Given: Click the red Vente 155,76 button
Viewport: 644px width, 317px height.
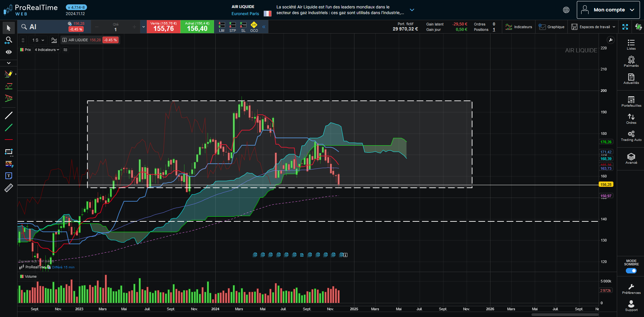Looking at the screenshot, I should click(x=164, y=27).
